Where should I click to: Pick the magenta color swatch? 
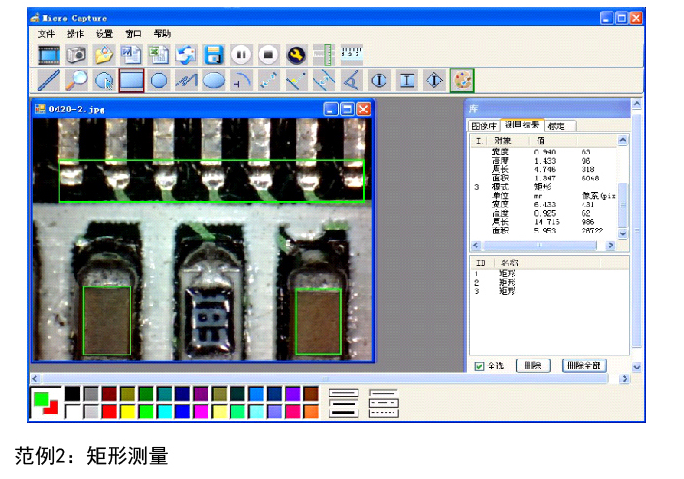click(x=201, y=411)
